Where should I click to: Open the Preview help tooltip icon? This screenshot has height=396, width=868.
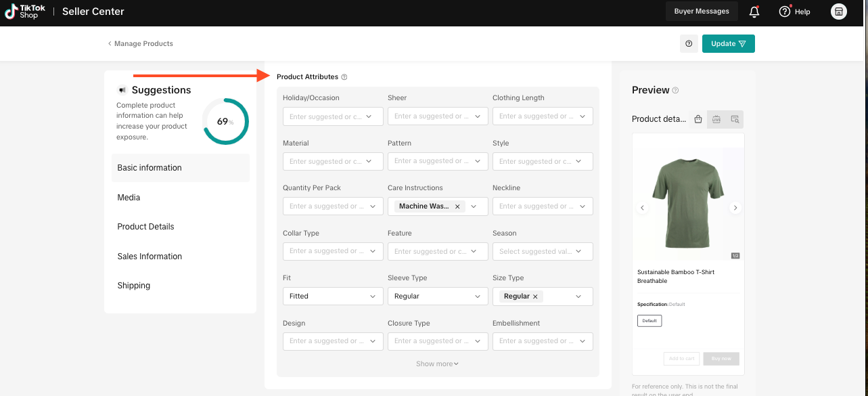[x=675, y=90]
